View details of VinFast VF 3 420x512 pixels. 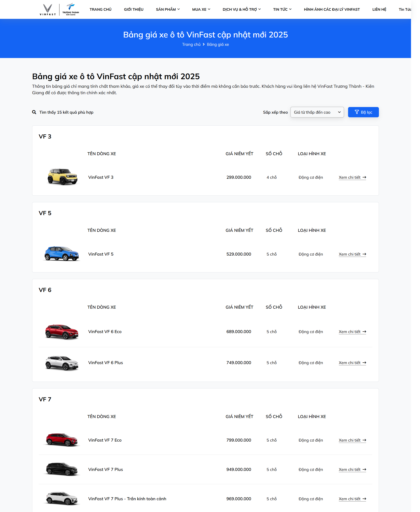tap(352, 177)
